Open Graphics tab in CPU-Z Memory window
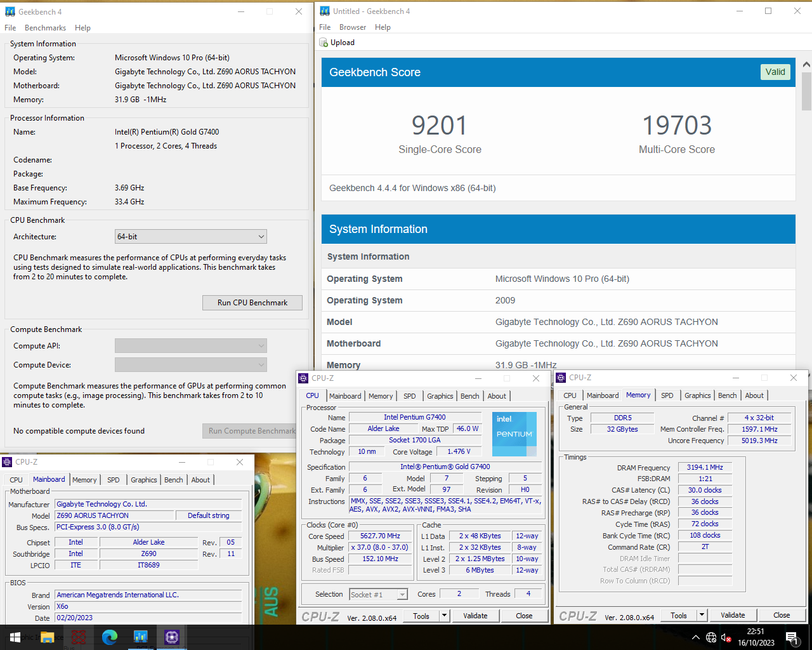Screen dimensions: 812x650 pos(698,395)
